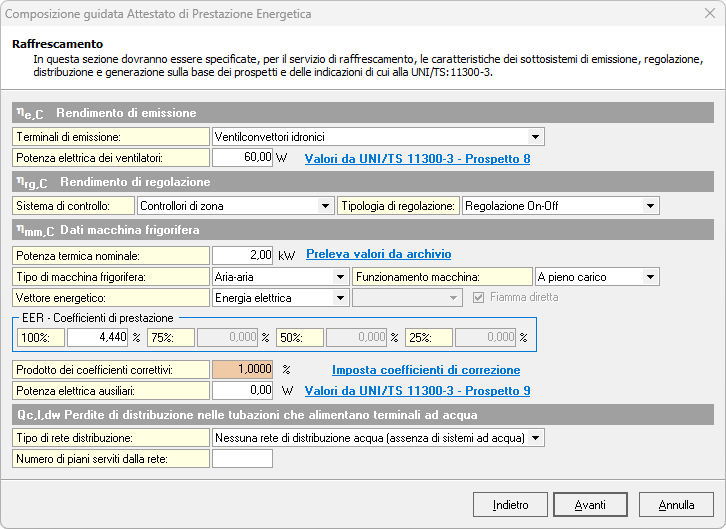
Task: Click the Avanti button
Action: click(590, 504)
